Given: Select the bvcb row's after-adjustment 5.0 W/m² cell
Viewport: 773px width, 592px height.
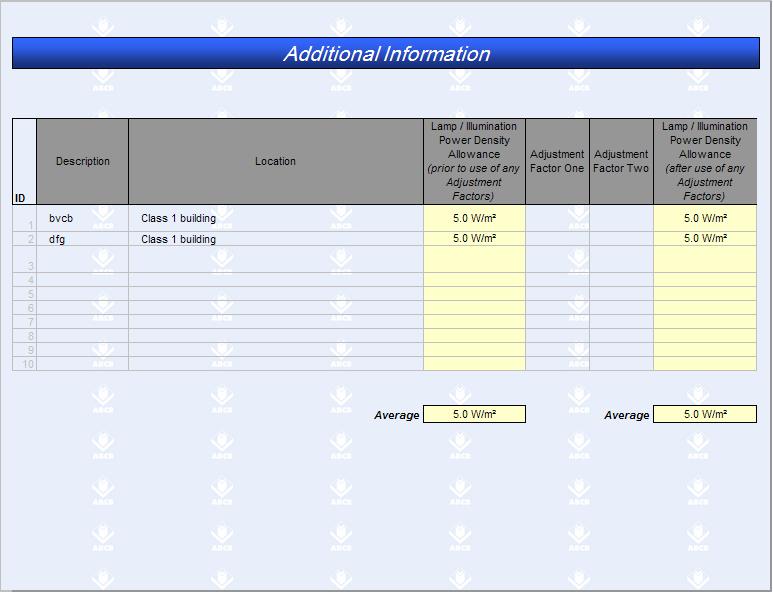Looking at the screenshot, I should (705, 218).
